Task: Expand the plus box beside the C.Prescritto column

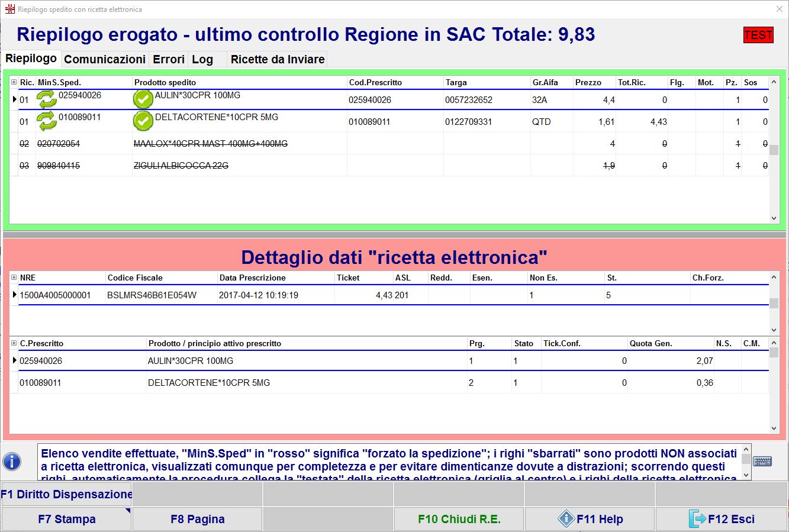Action: coord(14,343)
